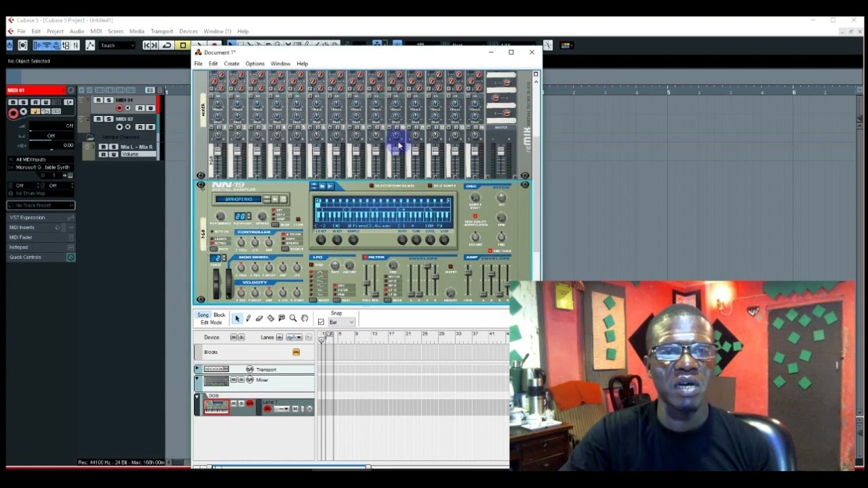Screen dimensions: 868x488
Task: Open the Cubase Transport menu
Action: (162, 31)
